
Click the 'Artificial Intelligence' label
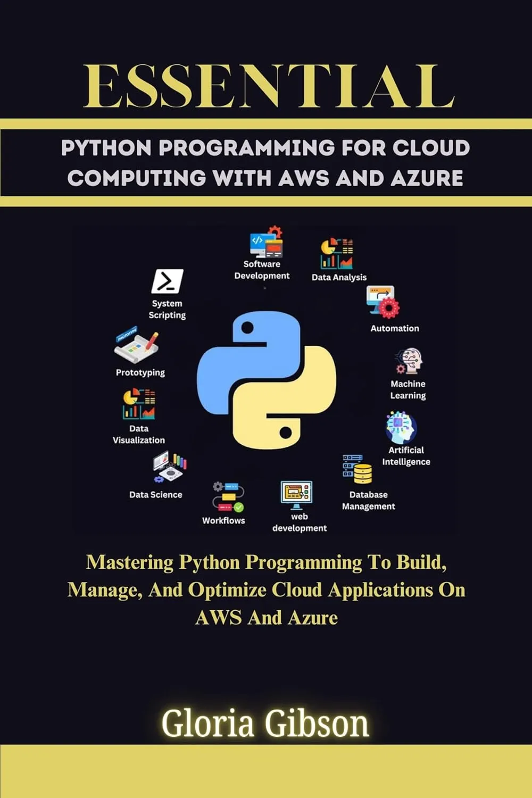coord(406,456)
